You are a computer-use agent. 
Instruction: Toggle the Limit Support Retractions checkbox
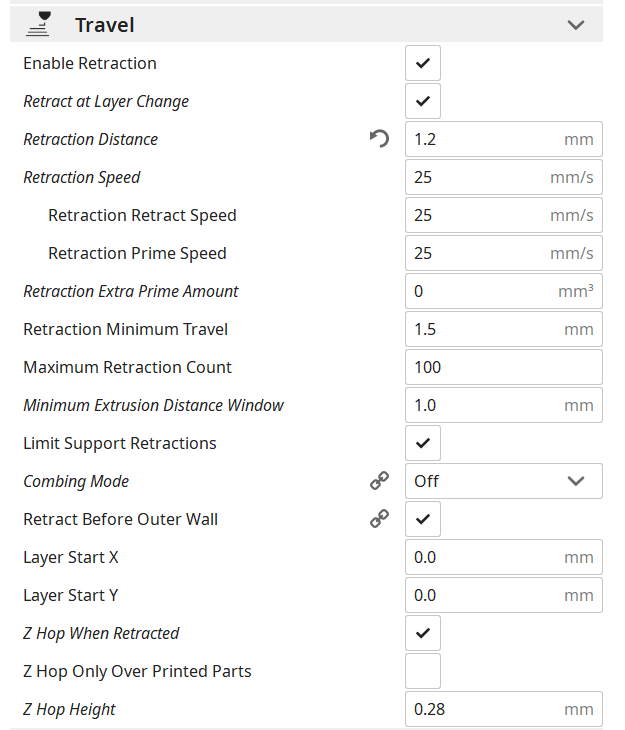422,443
